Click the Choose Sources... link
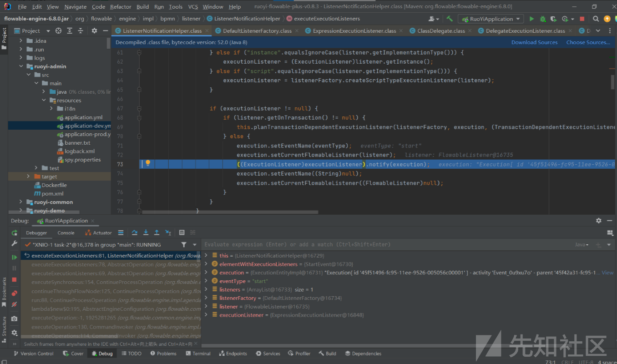This screenshot has height=364, width=617. coord(588,42)
